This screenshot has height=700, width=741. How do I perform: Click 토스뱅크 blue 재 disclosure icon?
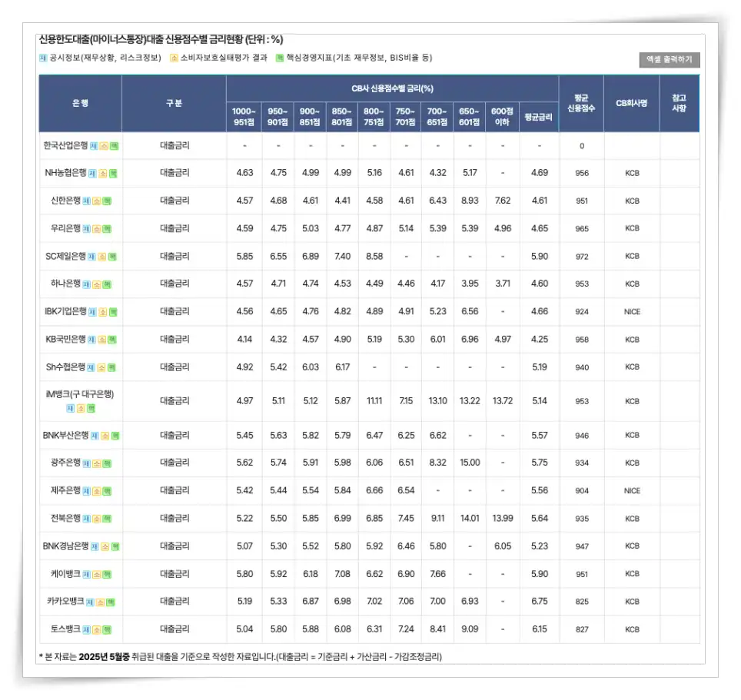tap(87, 630)
